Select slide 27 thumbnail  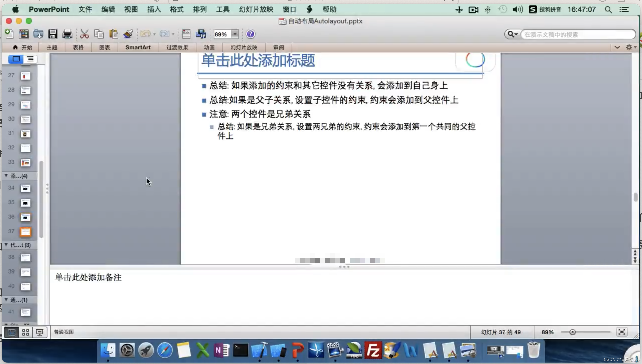click(25, 76)
